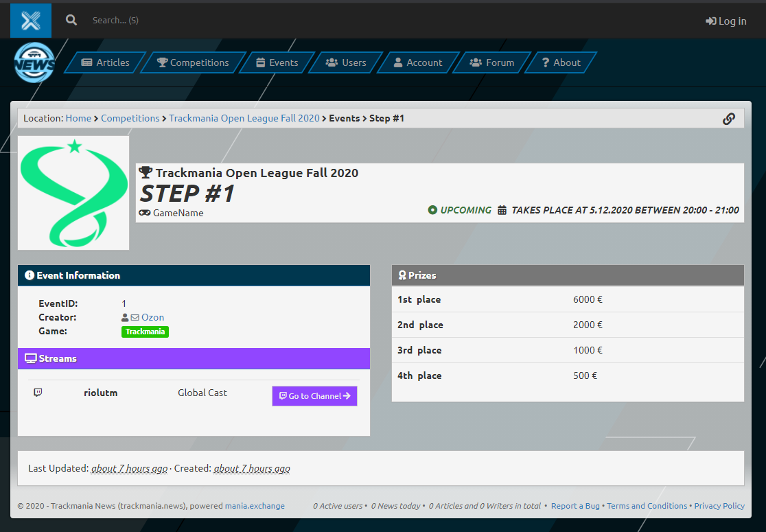766x532 pixels.
Task: Select the '4th place' prize row label
Action: pos(419,375)
